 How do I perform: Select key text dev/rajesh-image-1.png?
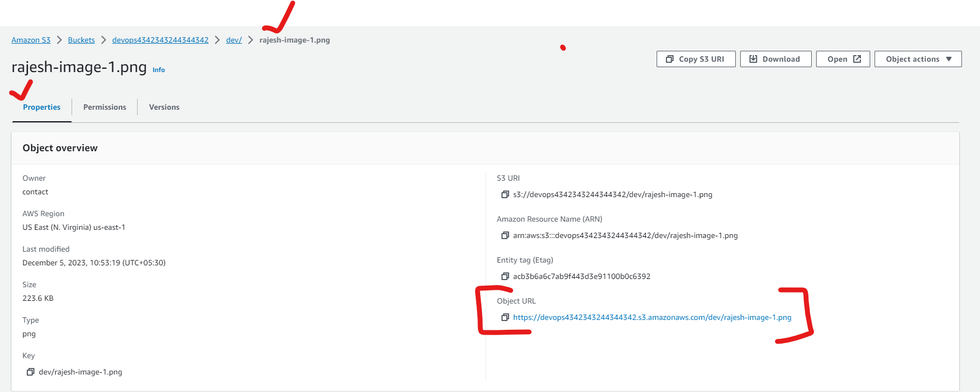click(x=80, y=372)
